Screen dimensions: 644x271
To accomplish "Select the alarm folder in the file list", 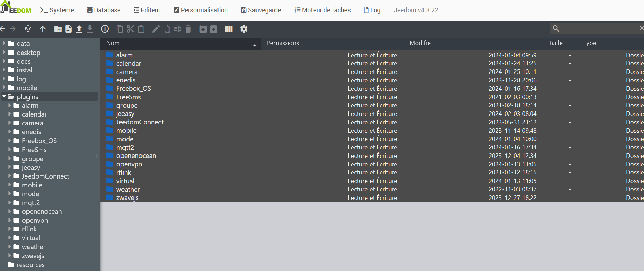I will tap(125, 55).
